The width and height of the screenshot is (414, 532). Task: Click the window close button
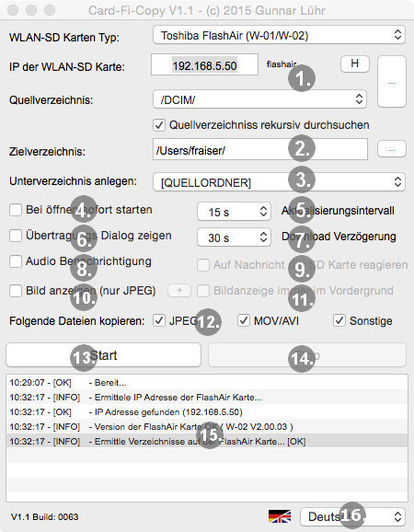(13, 10)
